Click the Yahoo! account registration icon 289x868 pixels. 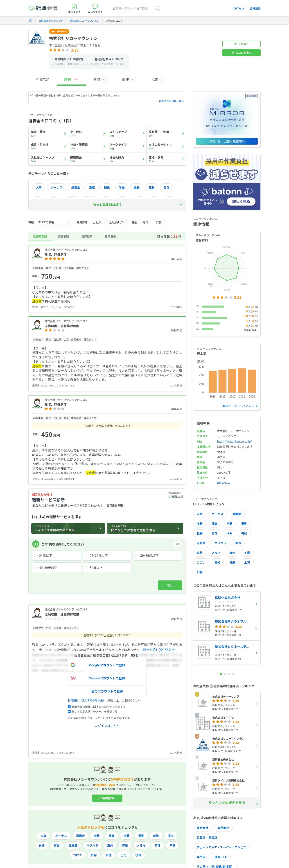coord(73,678)
